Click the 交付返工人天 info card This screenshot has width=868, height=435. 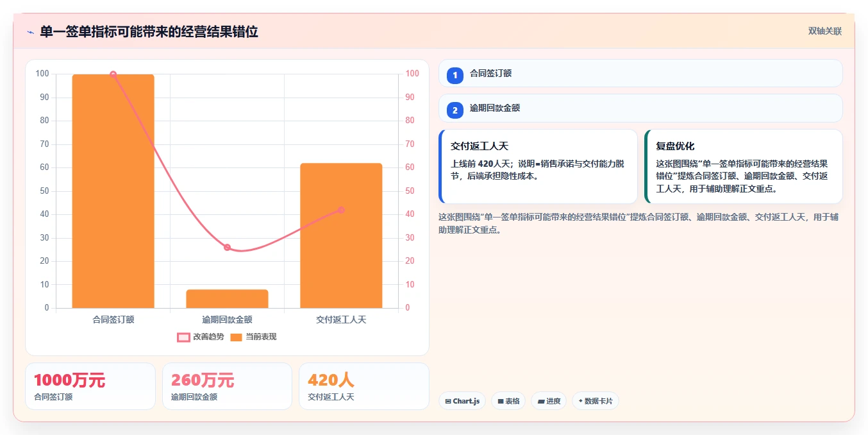[x=538, y=166]
